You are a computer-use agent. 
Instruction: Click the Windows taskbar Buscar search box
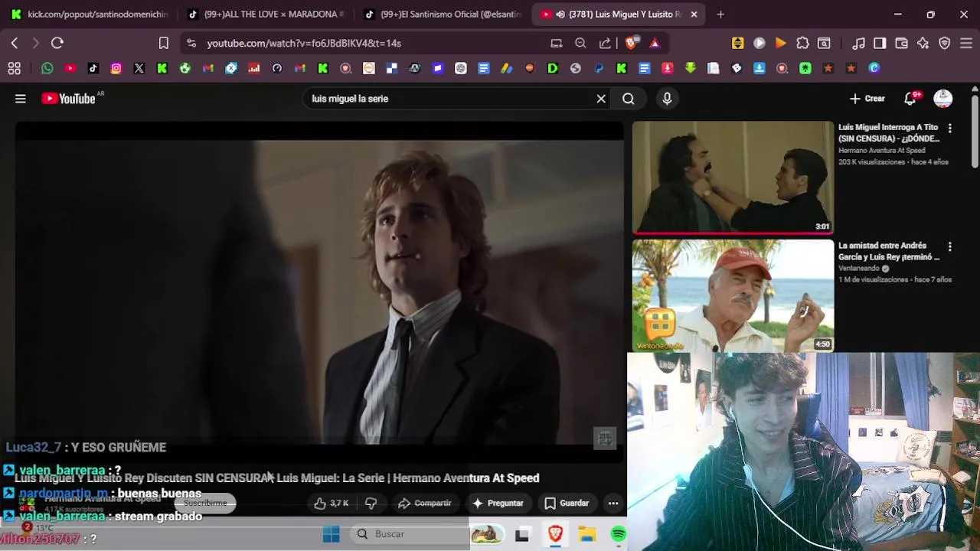[410, 534]
